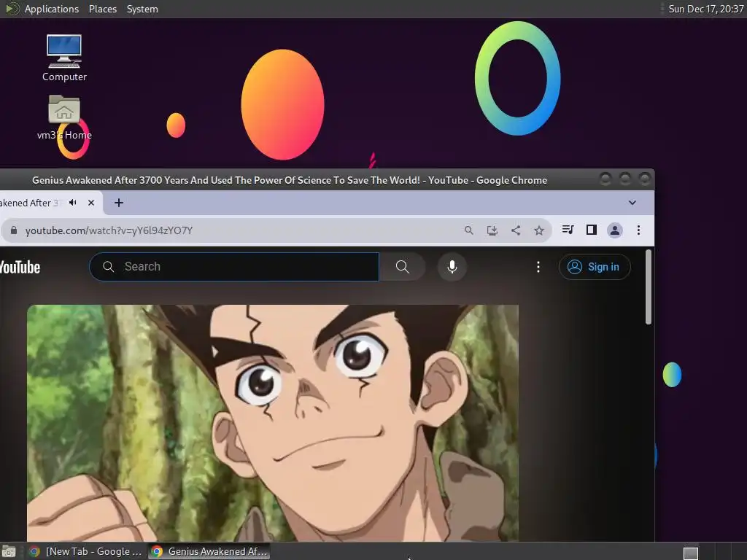
Task: Bookmark this page with the star icon
Action: coord(539,230)
